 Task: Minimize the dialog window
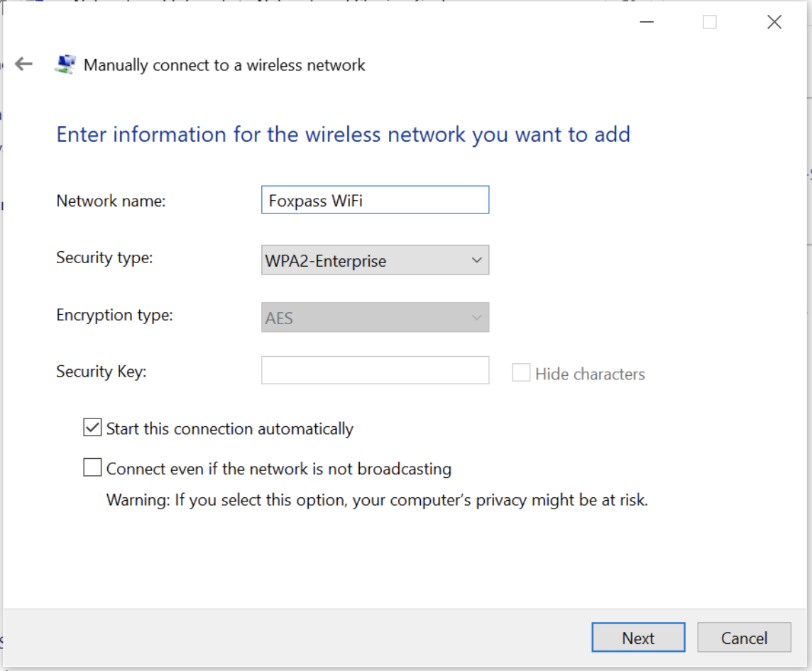pos(647,22)
